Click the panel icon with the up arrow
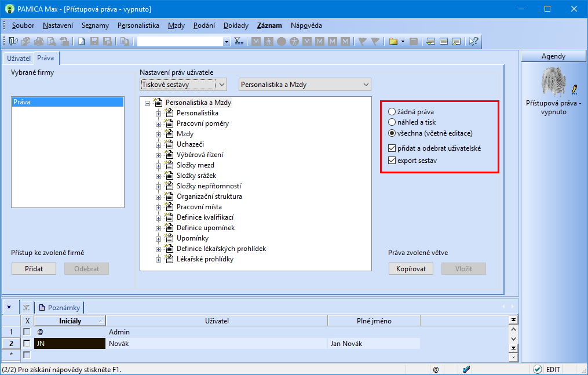The image size is (588, 375). click(x=456, y=41)
